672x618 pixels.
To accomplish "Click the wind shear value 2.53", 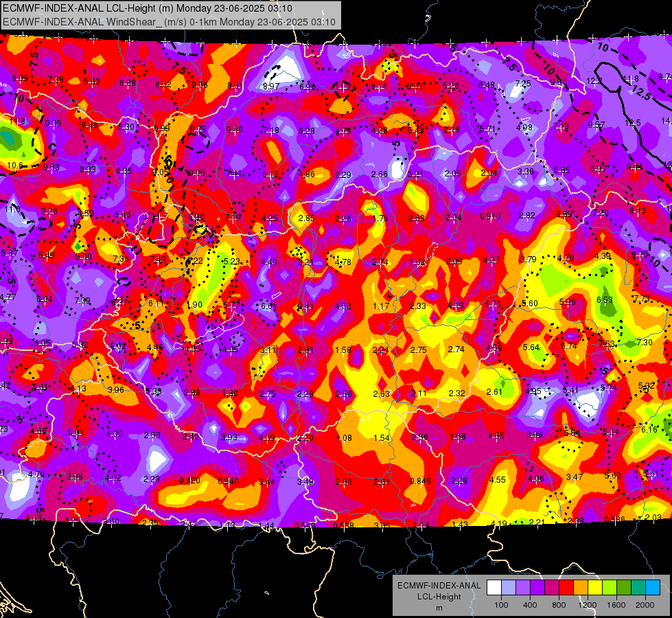I will [x=152, y=435].
